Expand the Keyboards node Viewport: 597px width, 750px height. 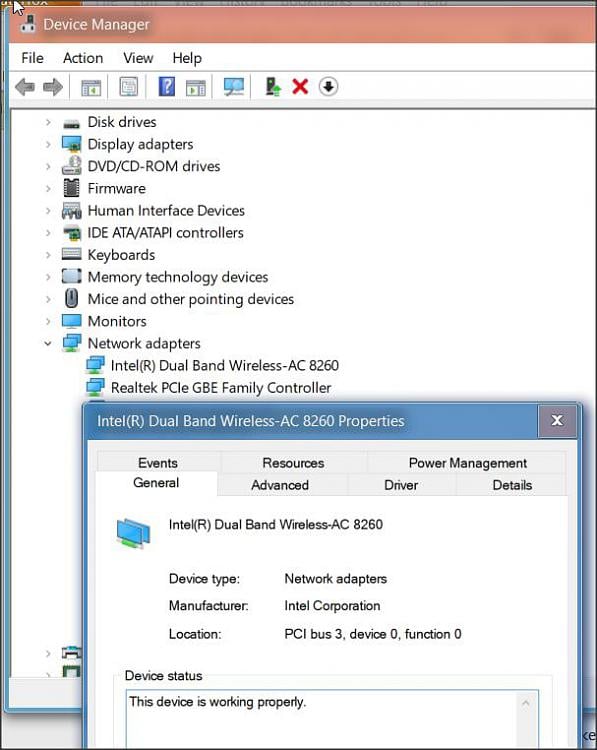[48, 254]
